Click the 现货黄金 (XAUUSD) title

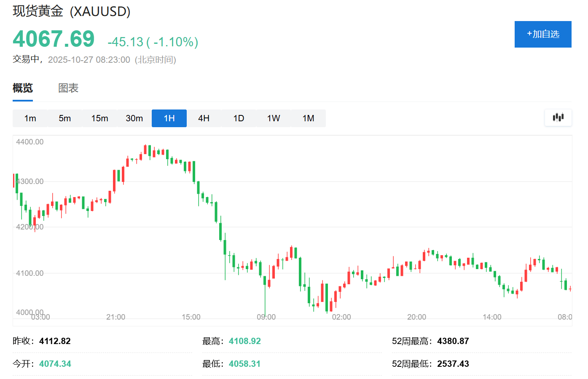click(x=72, y=11)
